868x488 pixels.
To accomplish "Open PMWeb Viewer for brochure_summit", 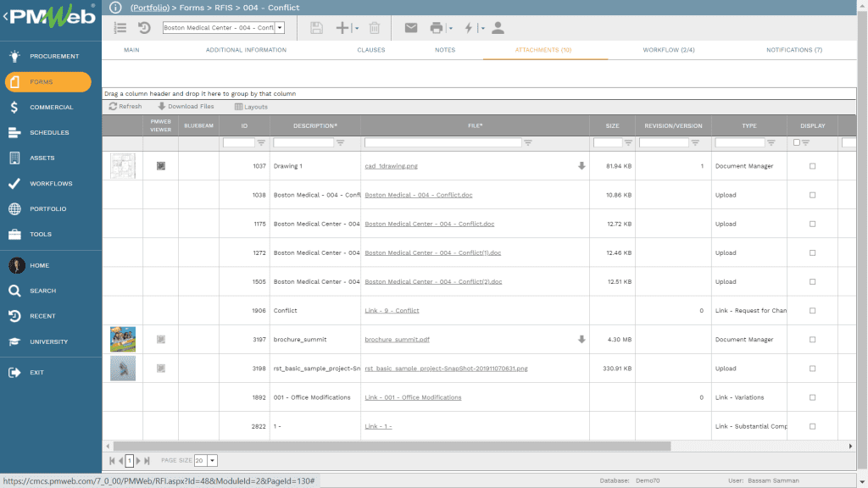I will [160, 340].
